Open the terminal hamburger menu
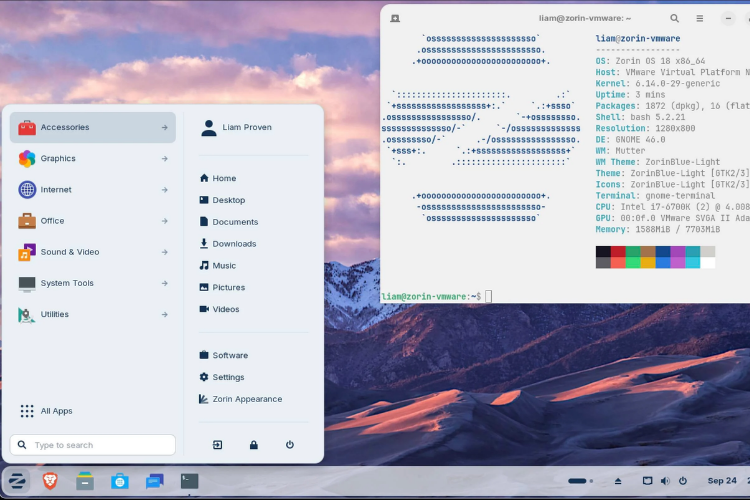This screenshot has height=500, width=750. [700, 18]
